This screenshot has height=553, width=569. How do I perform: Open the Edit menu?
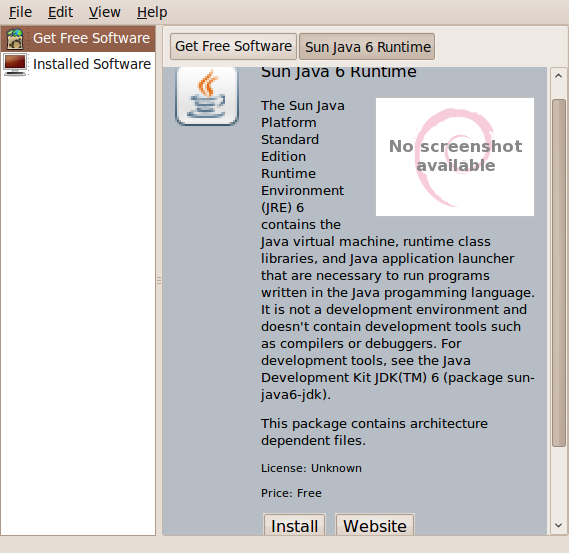(60, 12)
